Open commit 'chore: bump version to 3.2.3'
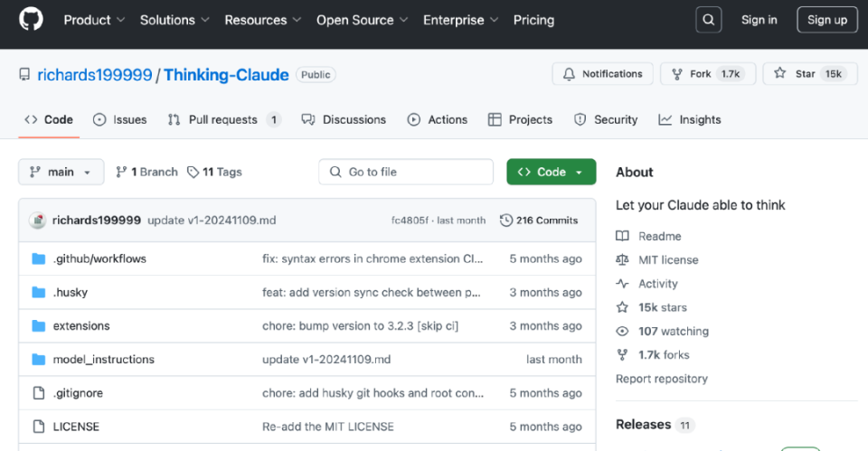This screenshot has height=451, width=868. (x=361, y=326)
